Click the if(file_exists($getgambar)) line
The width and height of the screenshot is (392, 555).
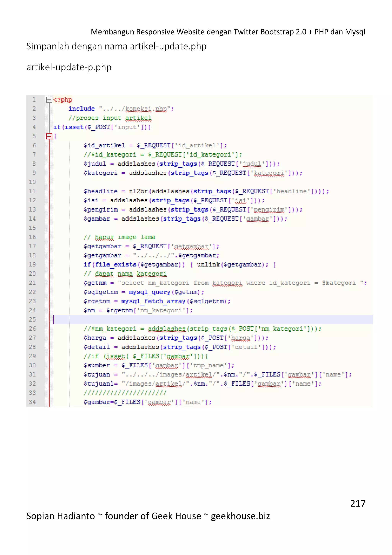(180, 265)
